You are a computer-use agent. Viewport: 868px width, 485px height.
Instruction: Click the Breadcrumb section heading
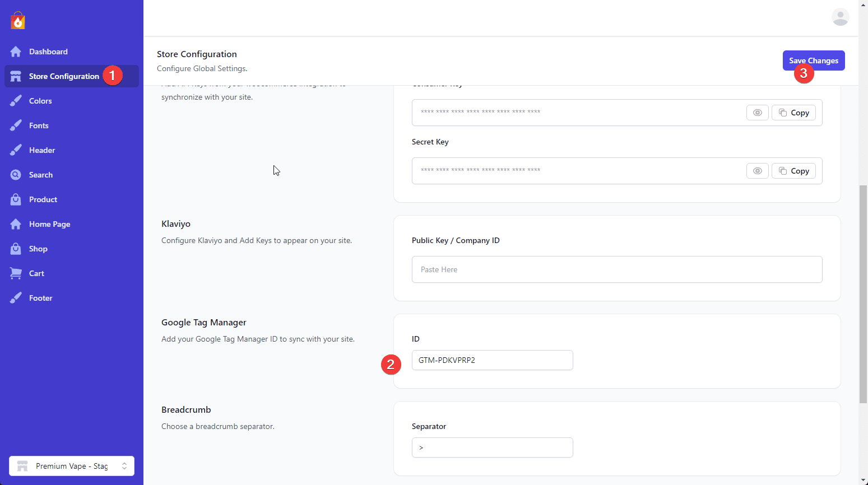(x=186, y=409)
